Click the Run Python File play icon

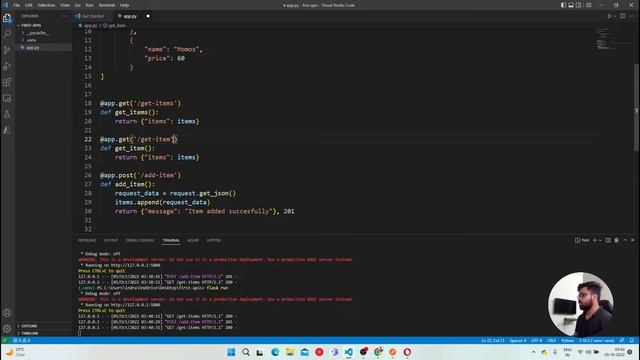[609, 16]
